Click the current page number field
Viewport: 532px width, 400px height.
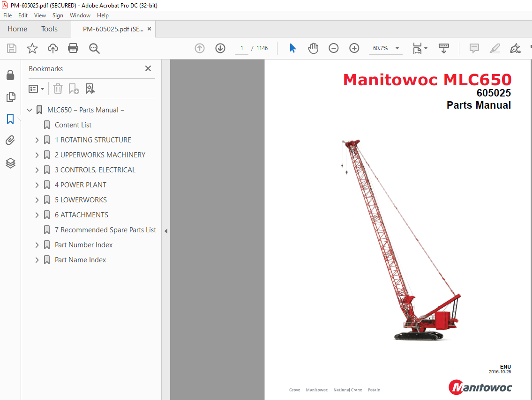pos(242,48)
